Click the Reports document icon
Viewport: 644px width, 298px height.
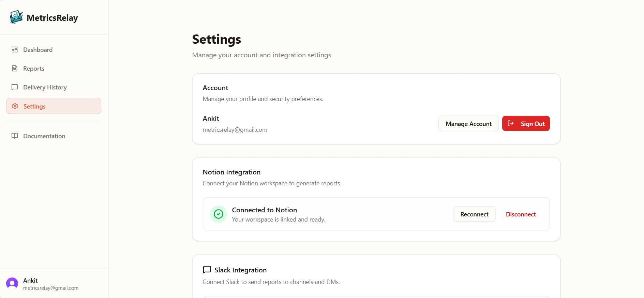point(15,68)
